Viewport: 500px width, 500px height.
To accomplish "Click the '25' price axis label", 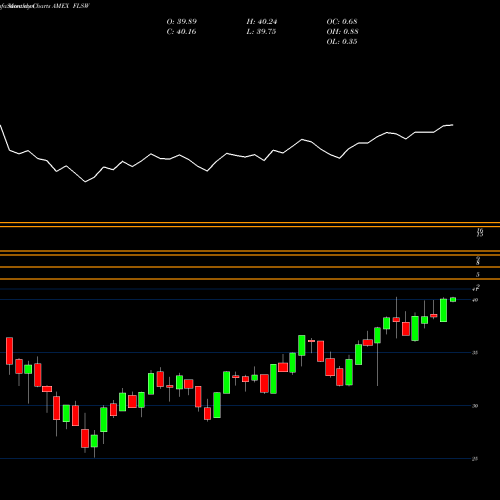I will 475,459.
